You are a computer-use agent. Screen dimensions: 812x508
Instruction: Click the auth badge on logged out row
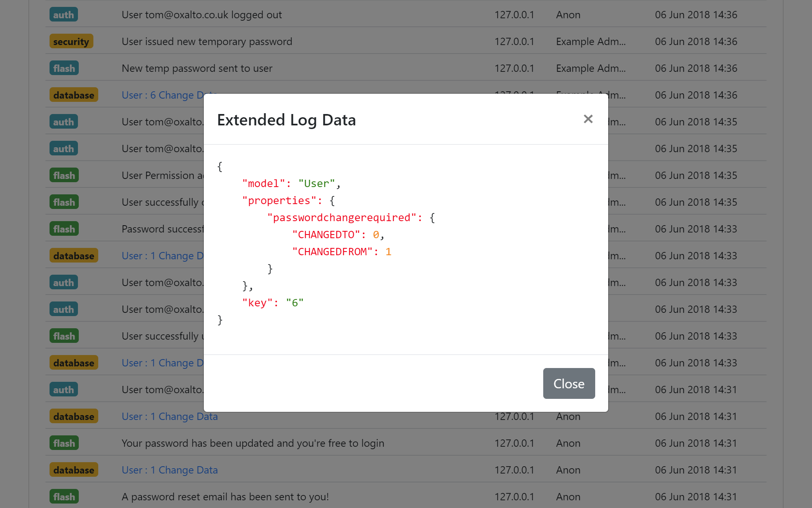pos(63,15)
